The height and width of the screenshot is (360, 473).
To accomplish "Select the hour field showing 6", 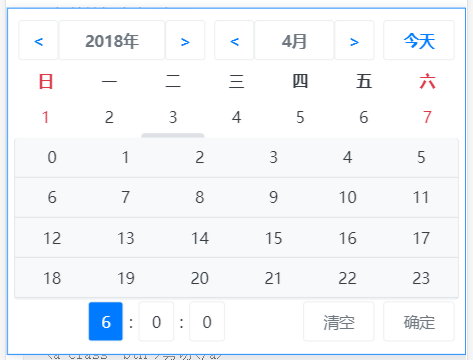I will pyautogui.click(x=106, y=322).
